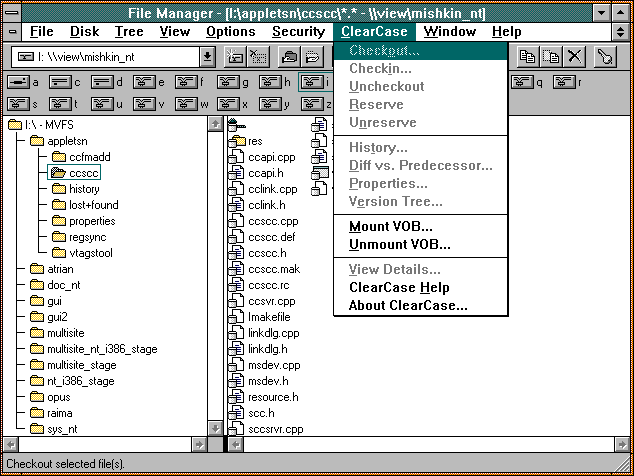
Task: Click the disconnect network drive toolbar icon
Action: point(258,57)
